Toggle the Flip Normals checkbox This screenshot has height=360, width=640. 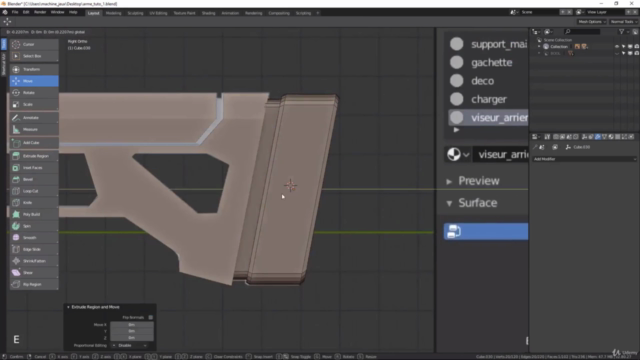[151, 317]
